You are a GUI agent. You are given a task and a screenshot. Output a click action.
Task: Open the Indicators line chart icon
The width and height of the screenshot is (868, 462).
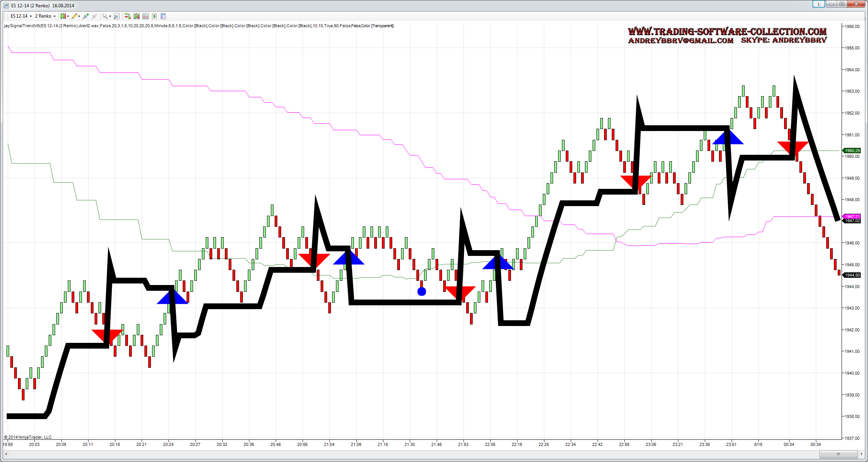tap(146, 16)
